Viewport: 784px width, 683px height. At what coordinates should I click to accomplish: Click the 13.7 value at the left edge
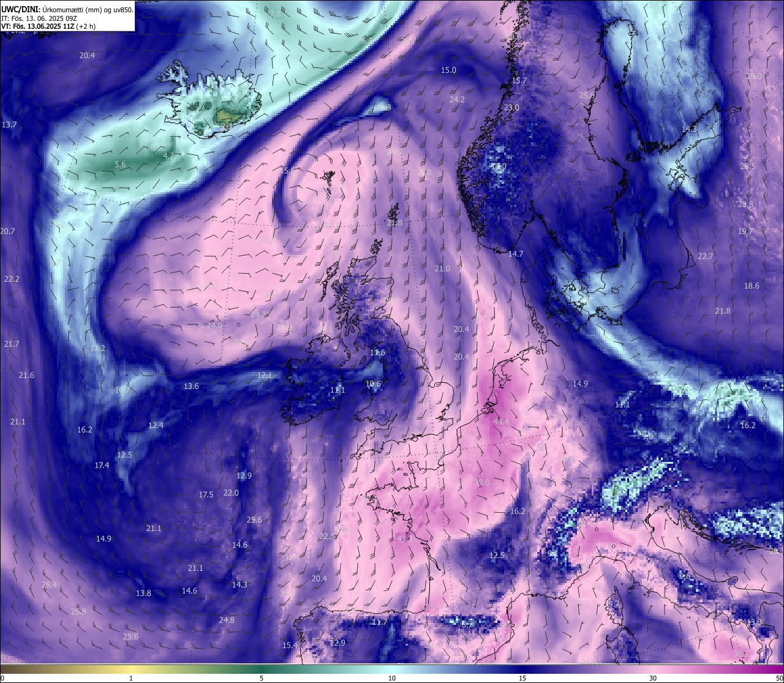click(x=9, y=124)
